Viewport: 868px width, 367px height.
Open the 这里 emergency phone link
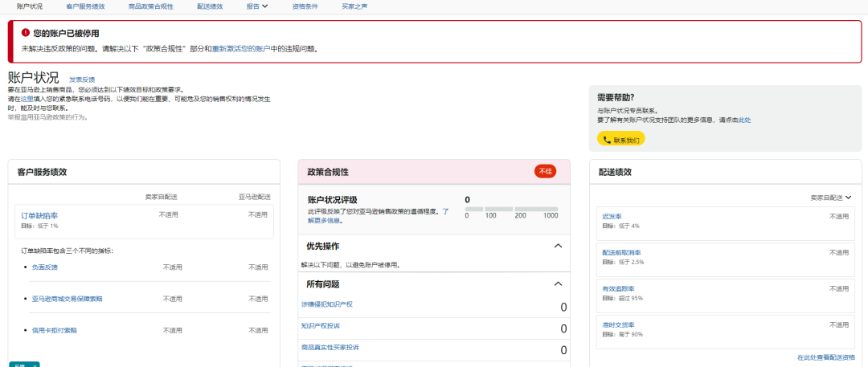tap(27, 99)
